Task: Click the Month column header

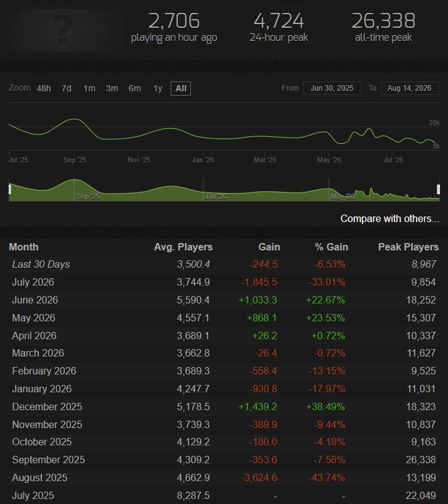Action: pyautogui.click(x=24, y=247)
